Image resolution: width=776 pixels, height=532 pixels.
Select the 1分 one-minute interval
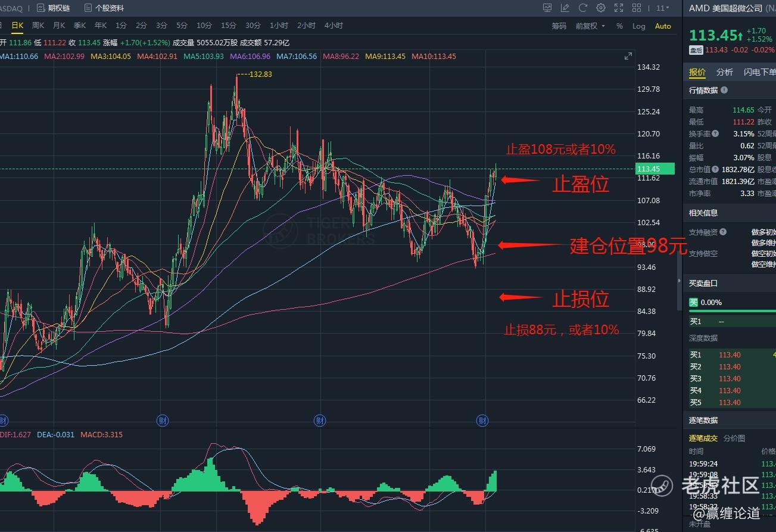pyautogui.click(x=121, y=26)
